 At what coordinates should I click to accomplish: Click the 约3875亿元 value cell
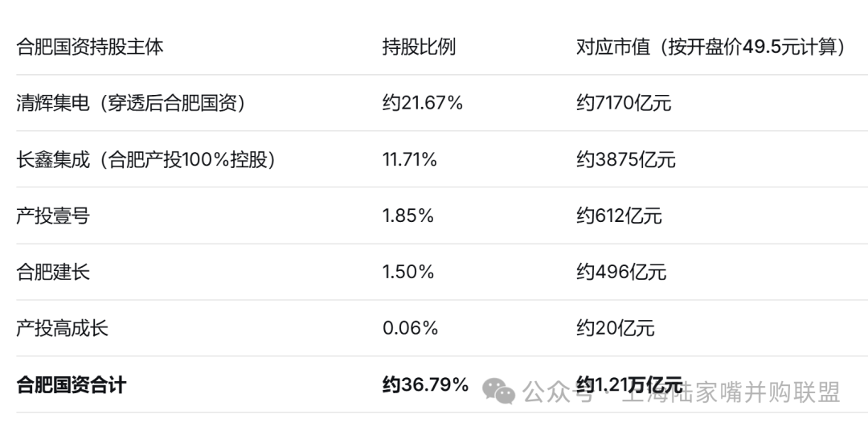pos(626,160)
